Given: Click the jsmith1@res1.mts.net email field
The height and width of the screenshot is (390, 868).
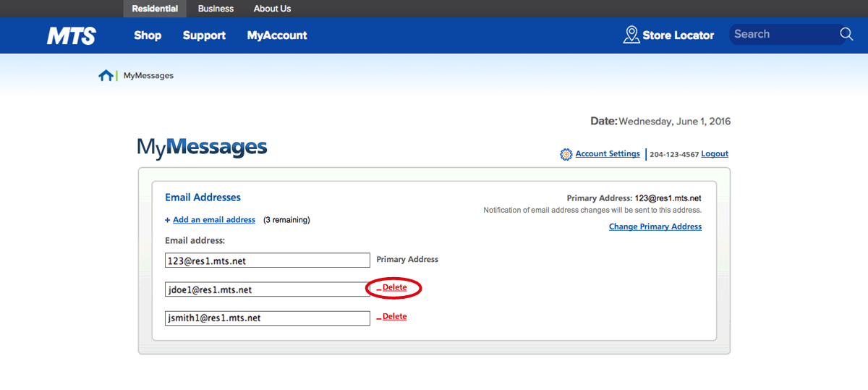Looking at the screenshot, I should [268, 318].
